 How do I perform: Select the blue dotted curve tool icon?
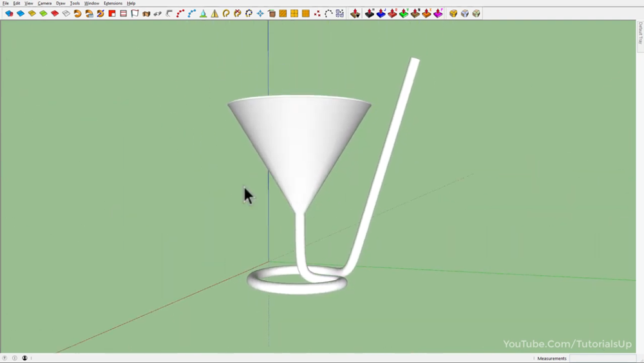[x=192, y=14]
